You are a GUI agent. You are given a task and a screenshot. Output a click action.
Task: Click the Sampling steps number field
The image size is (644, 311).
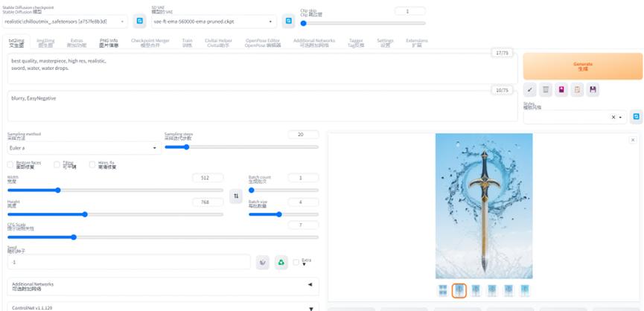coord(303,135)
